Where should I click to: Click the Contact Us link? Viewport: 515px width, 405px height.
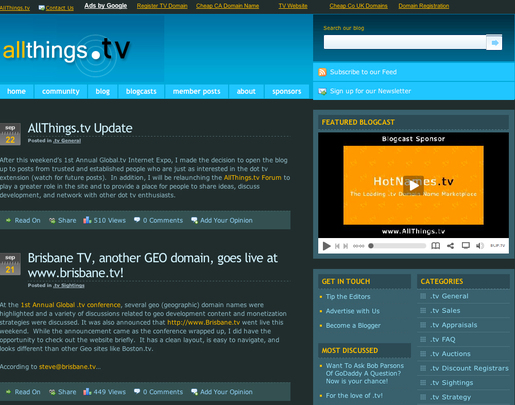[60, 8]
